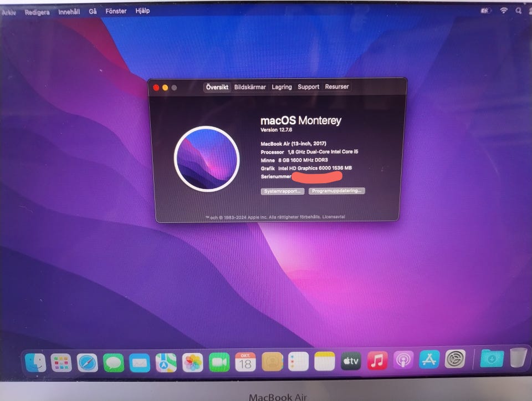
Task: Open the Innehåll menu
Action: (69, 12)
